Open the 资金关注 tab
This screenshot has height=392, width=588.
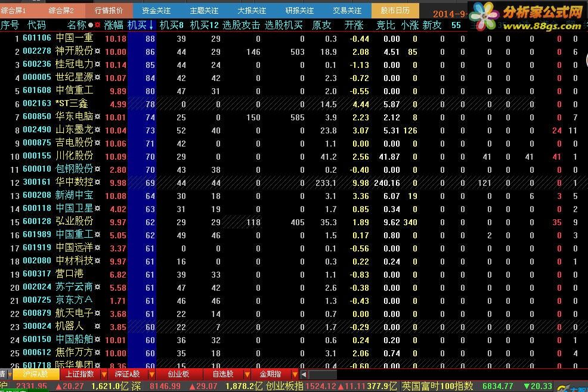pyautogui.click(x=156, y=11)
